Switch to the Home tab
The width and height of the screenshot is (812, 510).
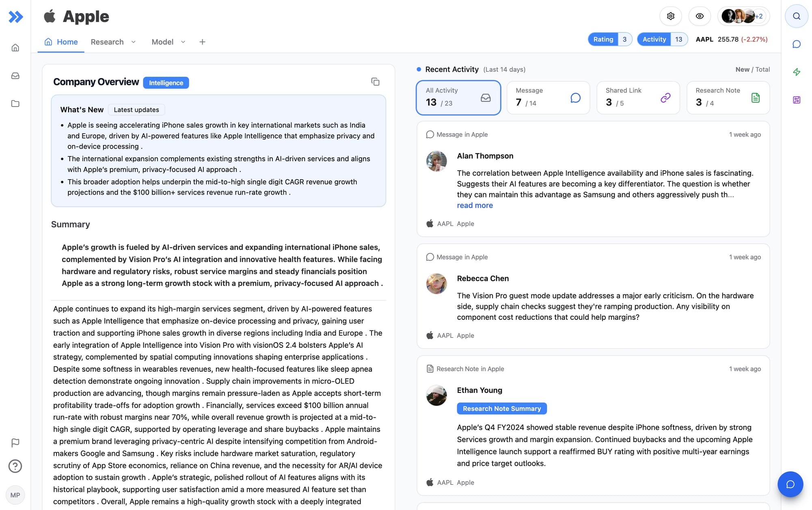click(x=61, y=42)
